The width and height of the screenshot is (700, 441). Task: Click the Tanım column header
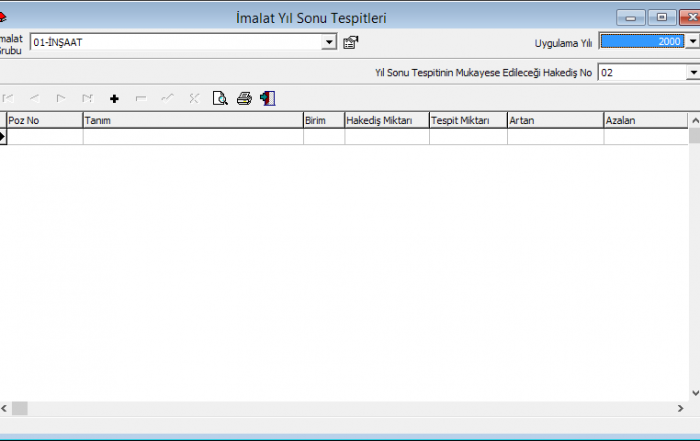pos(192,120)
